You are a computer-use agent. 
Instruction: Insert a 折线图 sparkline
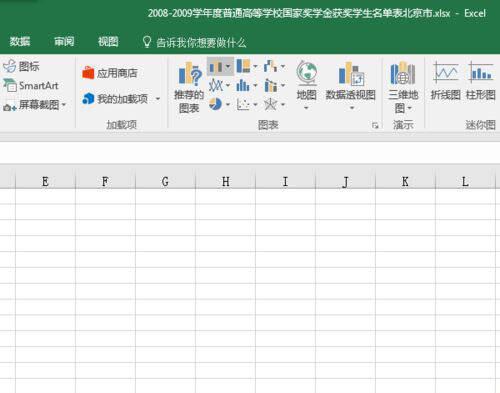(446, 81)
